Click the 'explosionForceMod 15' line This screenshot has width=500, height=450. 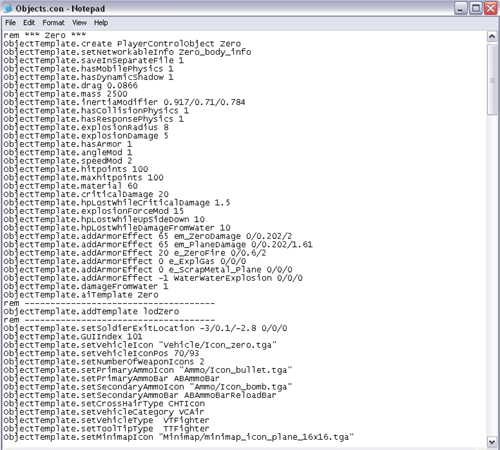point(94,211)
